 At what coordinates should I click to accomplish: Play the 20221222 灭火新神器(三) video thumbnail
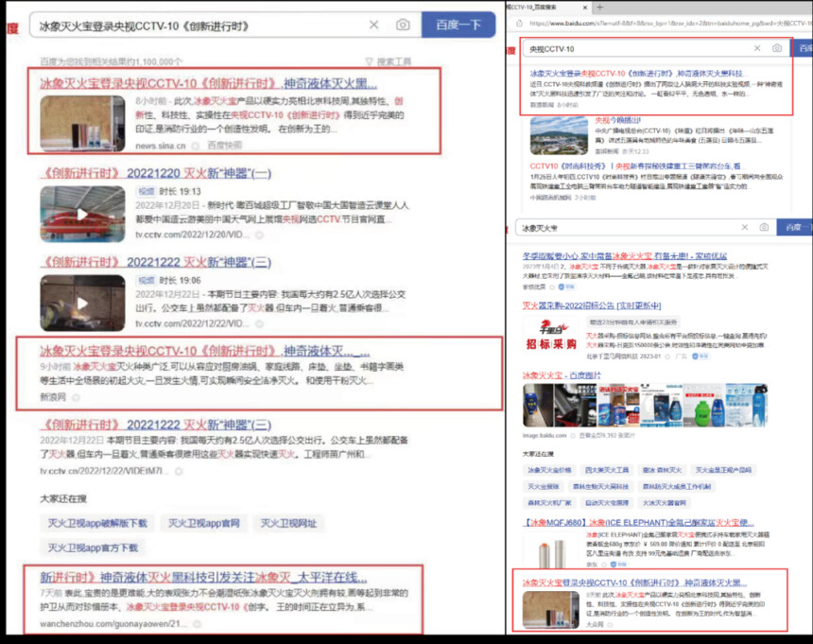(x=82, y=304)
